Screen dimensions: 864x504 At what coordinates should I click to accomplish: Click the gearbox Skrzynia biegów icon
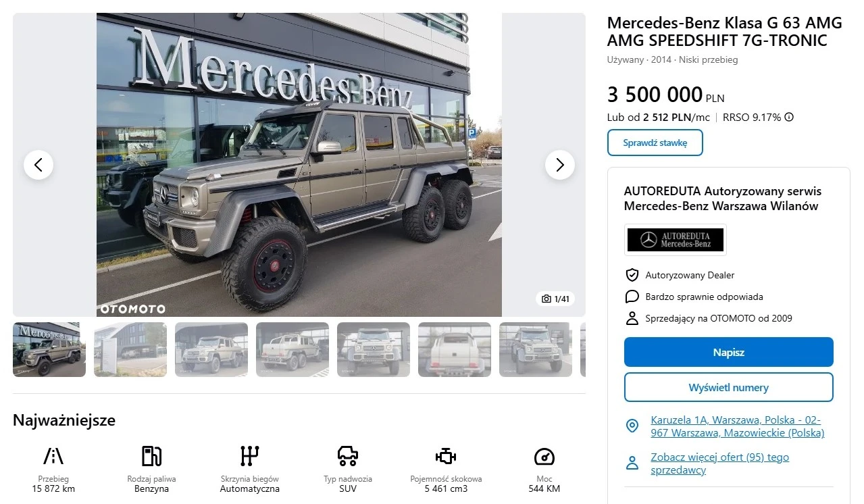tap(249, 457)
